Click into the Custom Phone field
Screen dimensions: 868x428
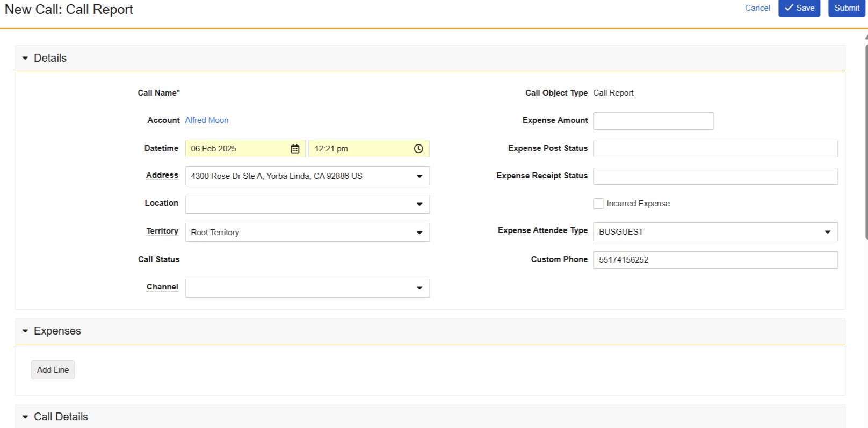[x=715, y=260]
